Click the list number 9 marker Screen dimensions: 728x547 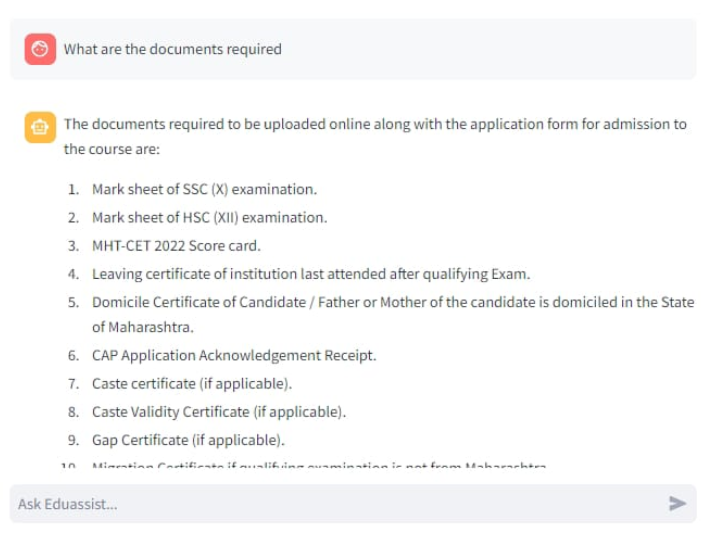click(x=73, y=440)
